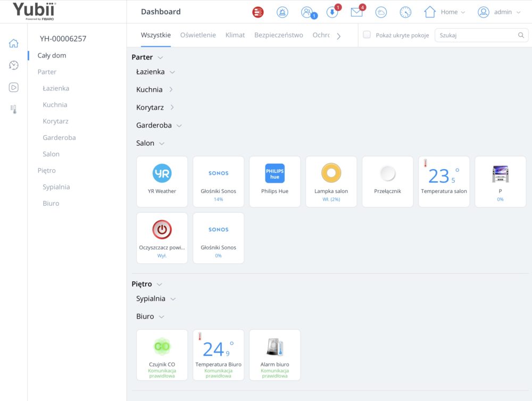Open the weather cloud icon in header
This screenshot has width=532, height=401.
[381, 12]
